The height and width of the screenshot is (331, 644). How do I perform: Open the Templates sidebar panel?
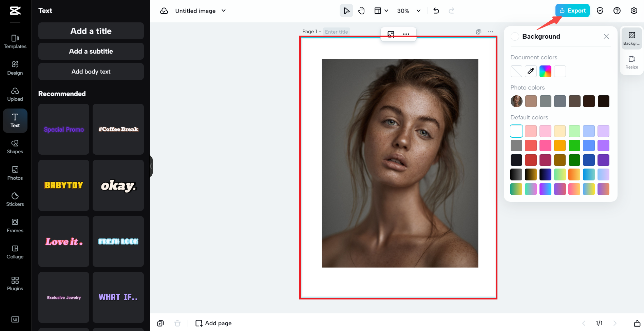point(15,42)
